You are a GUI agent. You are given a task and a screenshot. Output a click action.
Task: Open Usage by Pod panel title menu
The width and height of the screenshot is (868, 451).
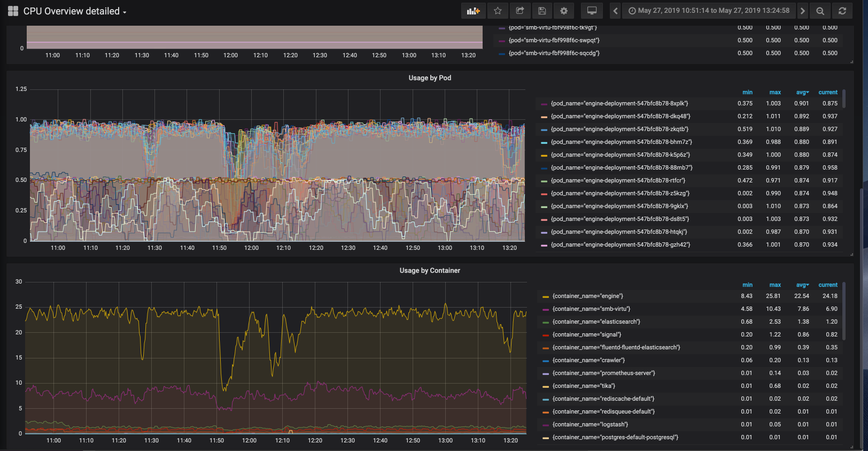[x=430, y=78]
